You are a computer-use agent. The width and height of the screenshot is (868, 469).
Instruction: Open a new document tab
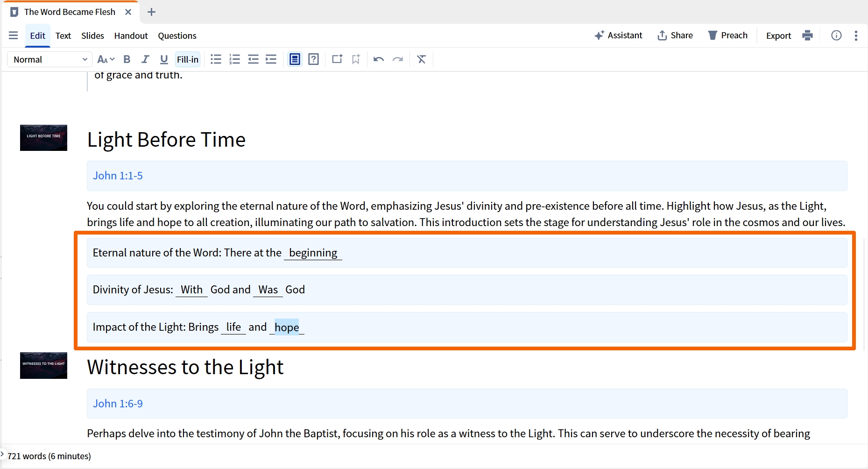click(x=151, y=12)
